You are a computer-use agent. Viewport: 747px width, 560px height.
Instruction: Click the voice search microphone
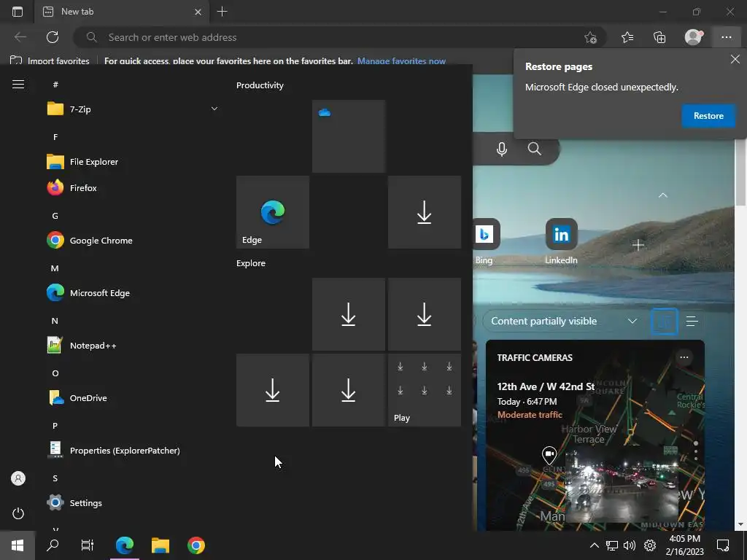coord(502,149)
